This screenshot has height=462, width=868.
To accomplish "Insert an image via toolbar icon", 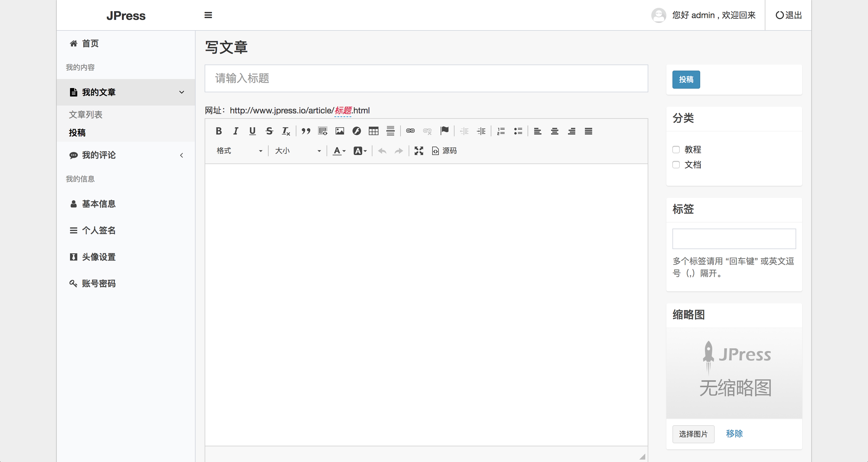I will tap(340, 131).
